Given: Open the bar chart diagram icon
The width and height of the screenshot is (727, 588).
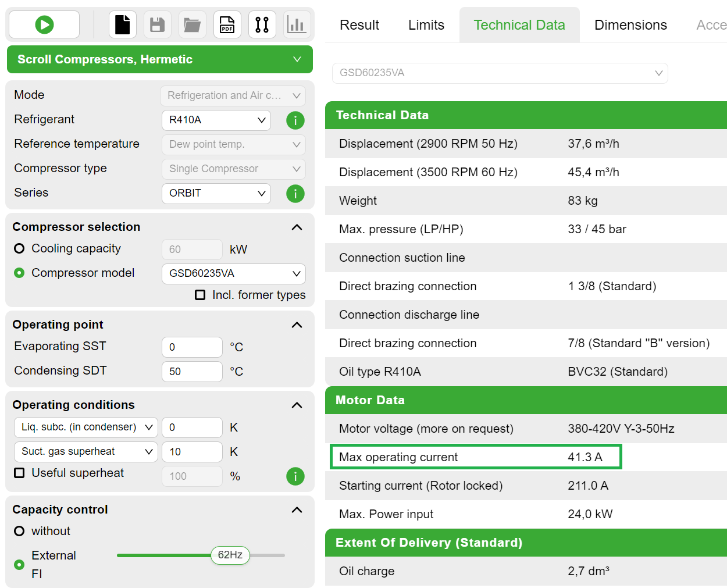Looking at the screenshot, I should tap(297, 24).
